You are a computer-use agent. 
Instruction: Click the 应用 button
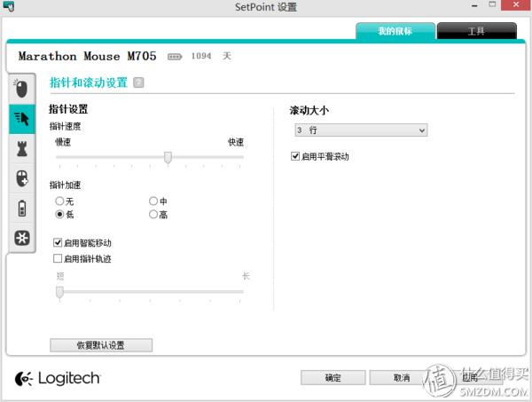point(470,377)
